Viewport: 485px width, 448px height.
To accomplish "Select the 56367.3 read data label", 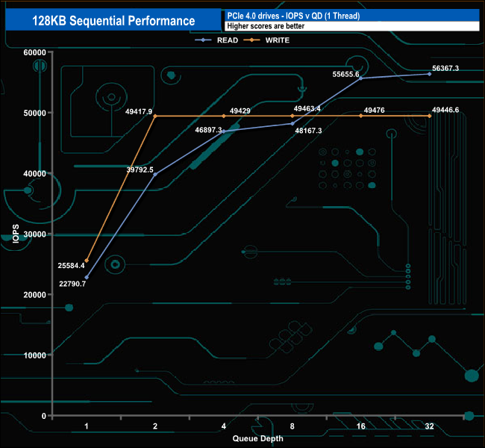I will click(445, 69).
